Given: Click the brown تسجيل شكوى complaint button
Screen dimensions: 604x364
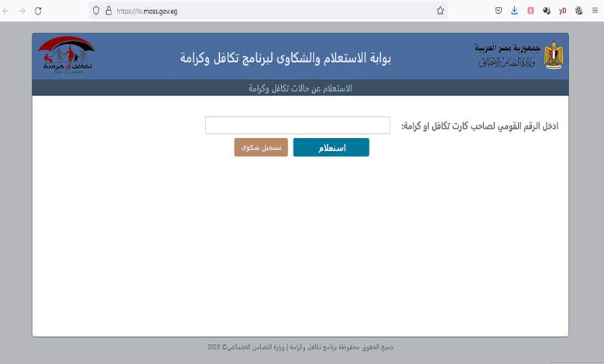Looking at the screenshot, I should click(x=261, y=147).
